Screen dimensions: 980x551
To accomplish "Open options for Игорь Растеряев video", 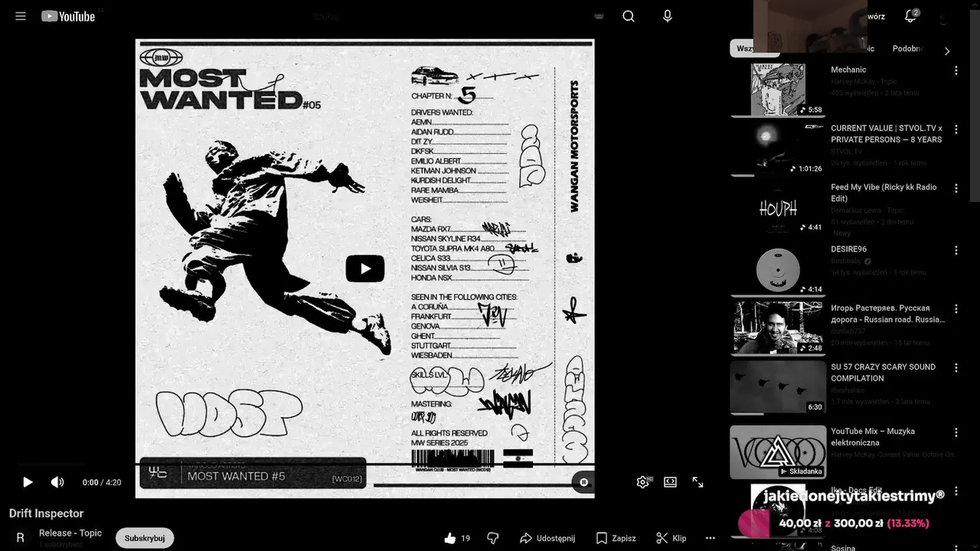I will 955,309.
